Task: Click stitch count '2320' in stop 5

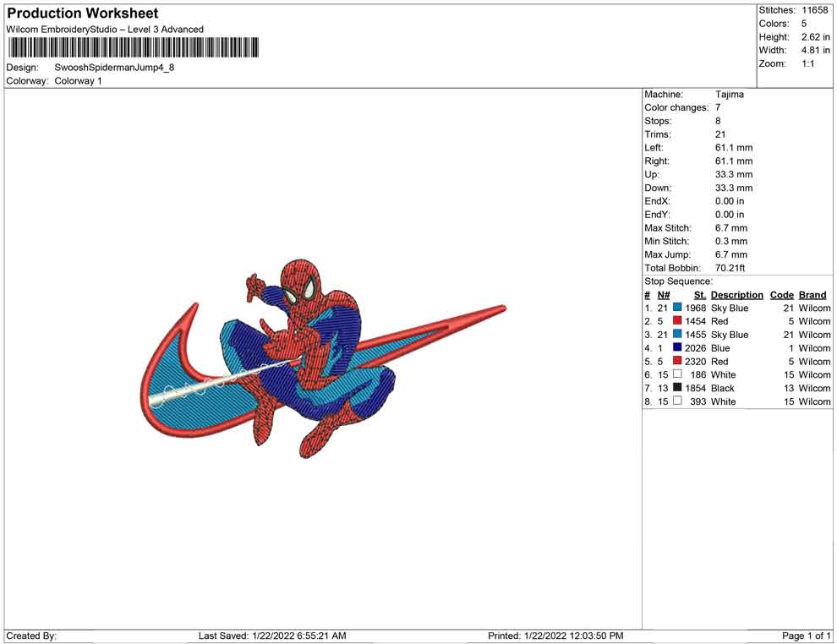Action: coord(696,361)
